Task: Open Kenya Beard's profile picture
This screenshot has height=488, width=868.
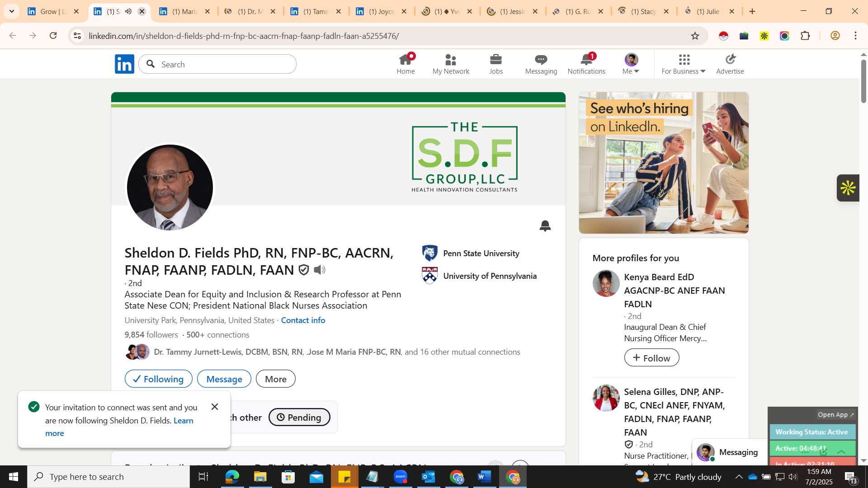Action: [x=606, y=284]
